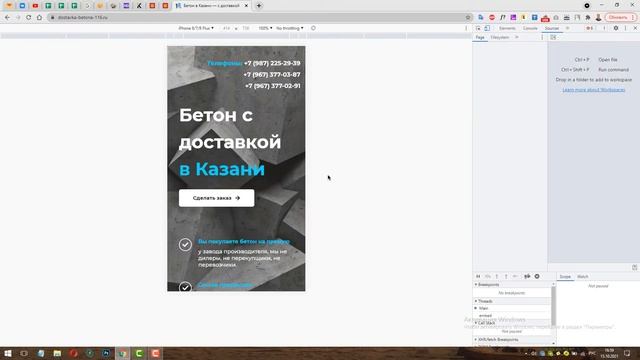This screenshot has height=360, width=640.
Task: Open the extensions puzzle piece menu
Action: 588,18
